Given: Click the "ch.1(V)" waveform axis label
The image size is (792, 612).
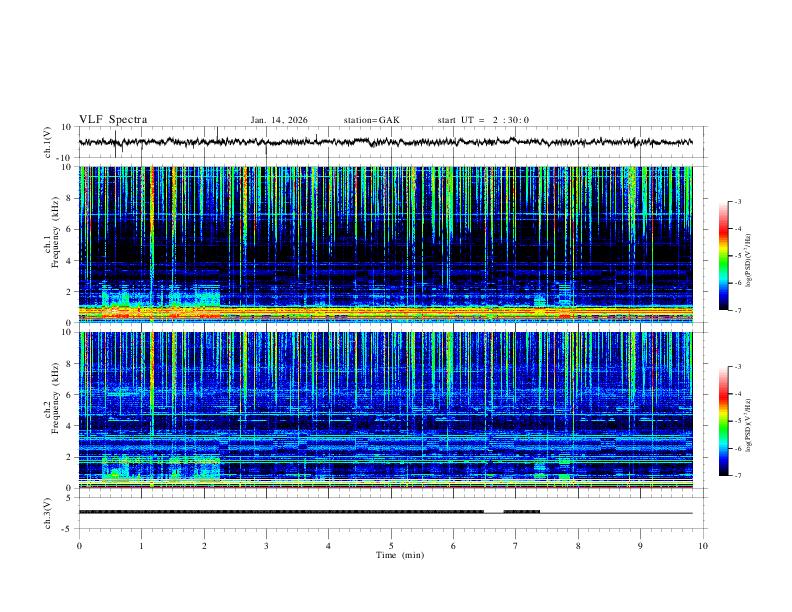Looking at the screenshot, I should pos(48,142).
